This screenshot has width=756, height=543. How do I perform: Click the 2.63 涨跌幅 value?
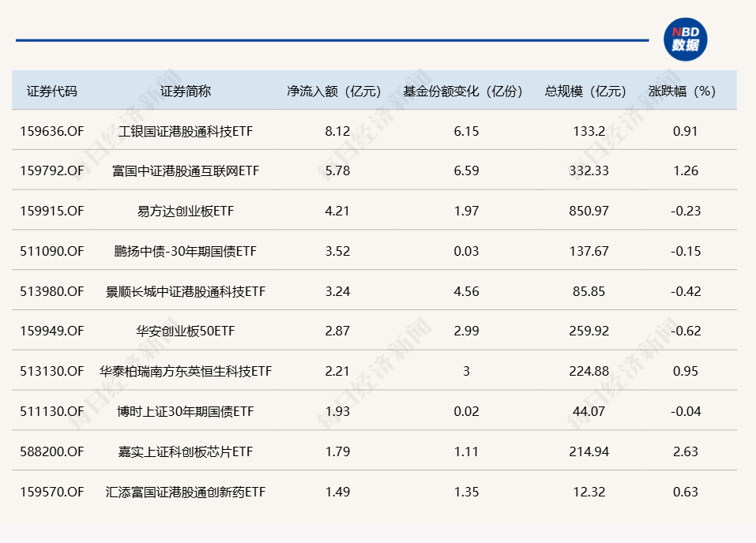[685, 451]
